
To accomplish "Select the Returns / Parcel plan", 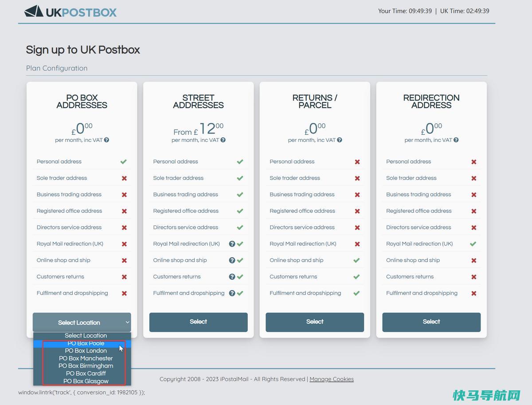I will [x=315, y=322].
